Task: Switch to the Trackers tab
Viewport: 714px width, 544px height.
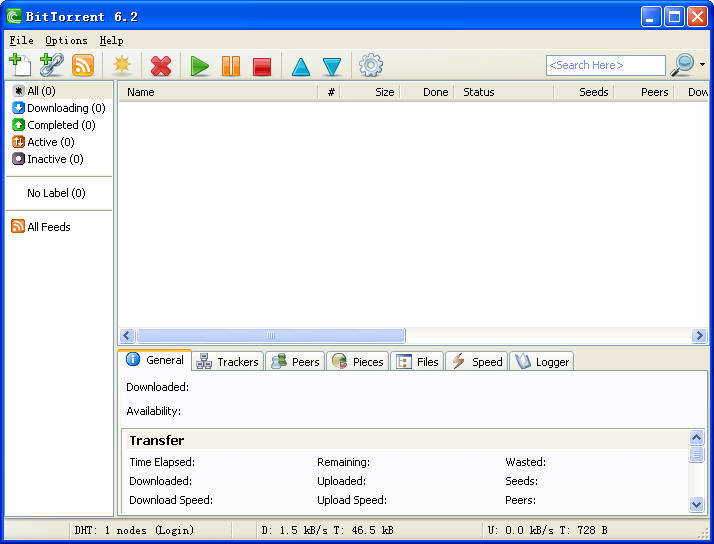Action: click(228, 361)
